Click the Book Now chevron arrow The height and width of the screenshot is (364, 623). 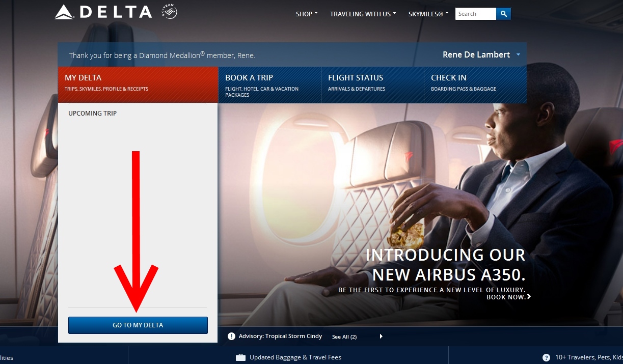coord(529,296)
